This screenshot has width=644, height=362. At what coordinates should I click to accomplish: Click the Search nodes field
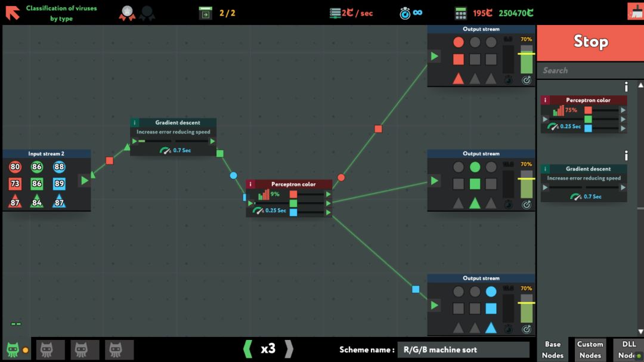pos(590,70)
